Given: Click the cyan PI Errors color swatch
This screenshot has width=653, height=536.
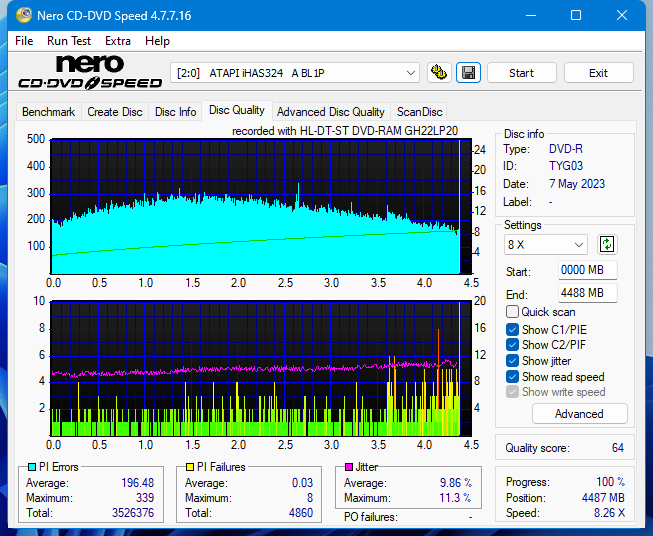Looking at the screenshot, I should 32,467.
